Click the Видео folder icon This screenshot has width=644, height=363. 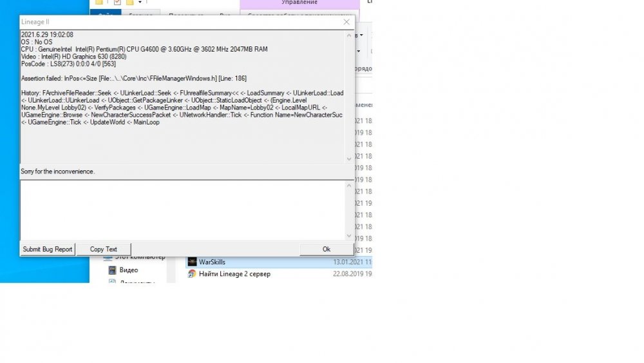point(112,270)
